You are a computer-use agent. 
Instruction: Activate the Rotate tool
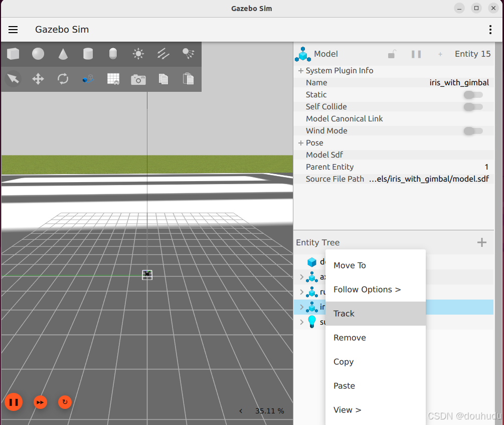(63, 79)
